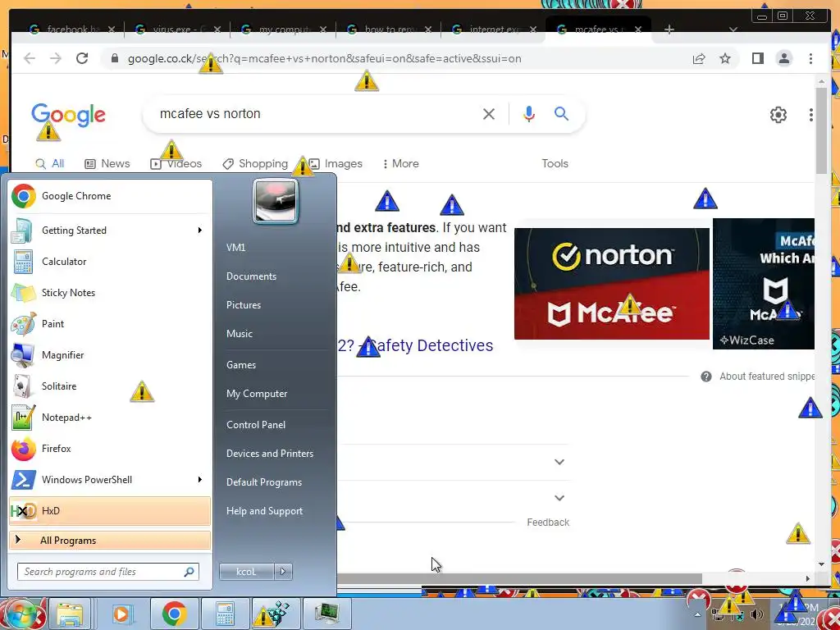The height and width of the screenshot is (630, 840).
Task: Open Control Panel from Start menu
Action: click(x=256, y=425)
